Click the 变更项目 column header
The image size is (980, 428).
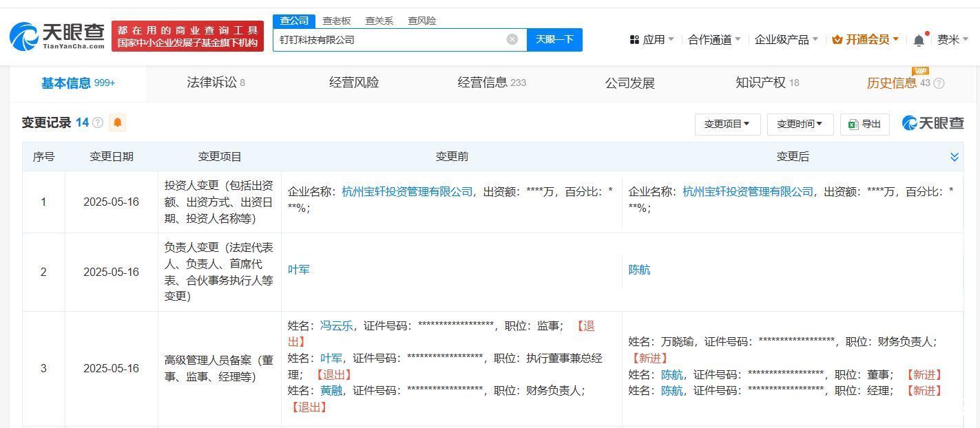(220, 157)
